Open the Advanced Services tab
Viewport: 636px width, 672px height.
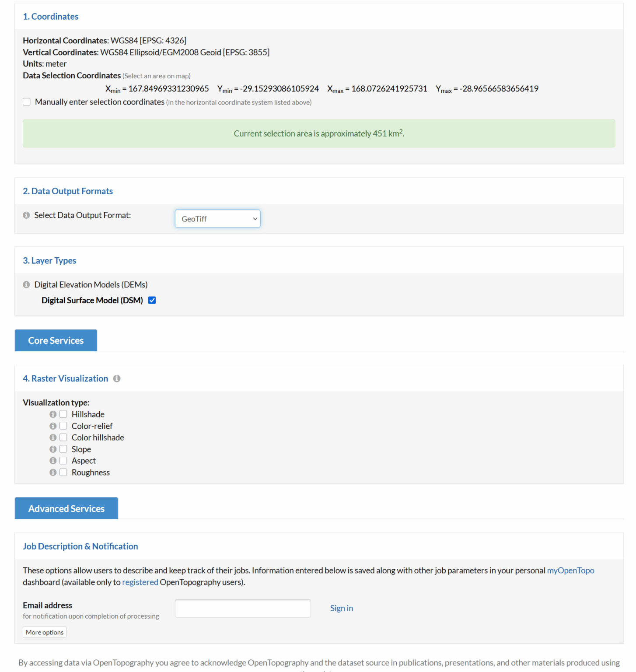click(x=66, y=508)
